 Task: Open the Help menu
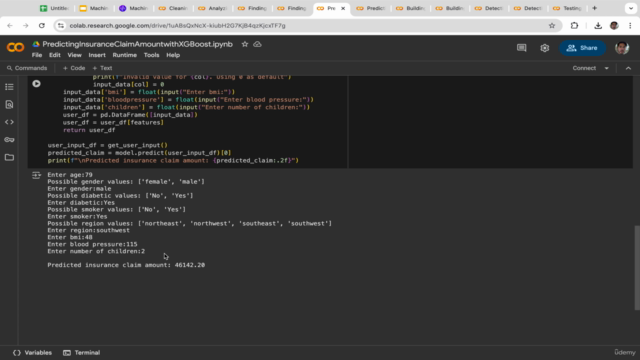coord(173,55)
